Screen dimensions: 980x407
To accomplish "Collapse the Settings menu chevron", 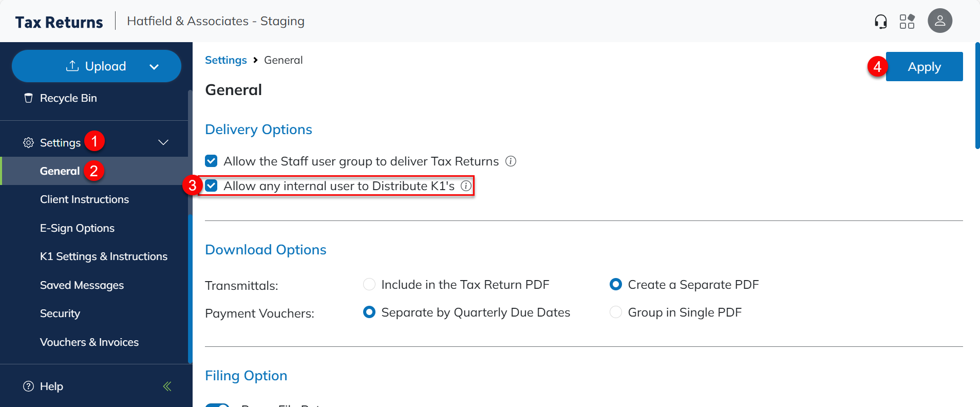I will pyautogui.click(x=163, y=142).
